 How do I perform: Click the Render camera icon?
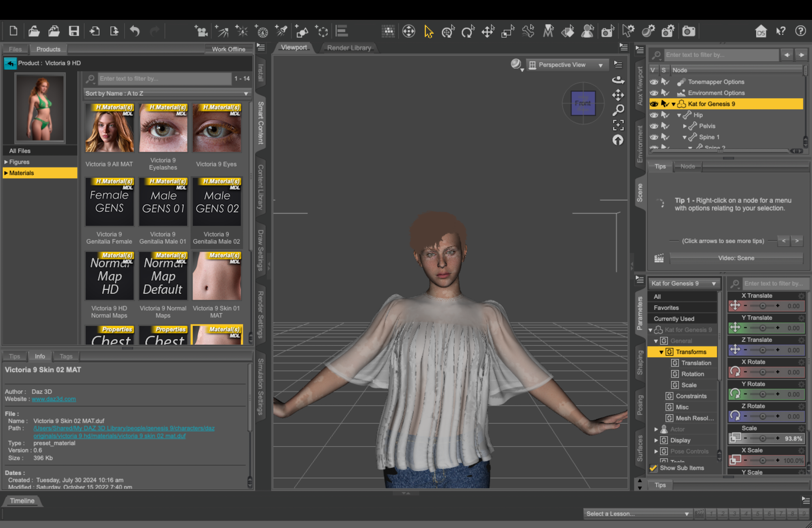pyautogui.click(x=689, y=31)
